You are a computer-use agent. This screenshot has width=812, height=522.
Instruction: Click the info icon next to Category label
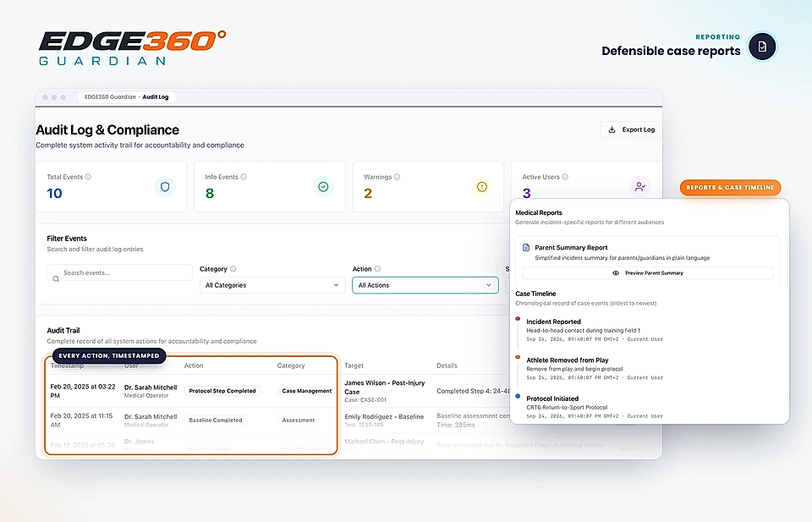point(233,269)
